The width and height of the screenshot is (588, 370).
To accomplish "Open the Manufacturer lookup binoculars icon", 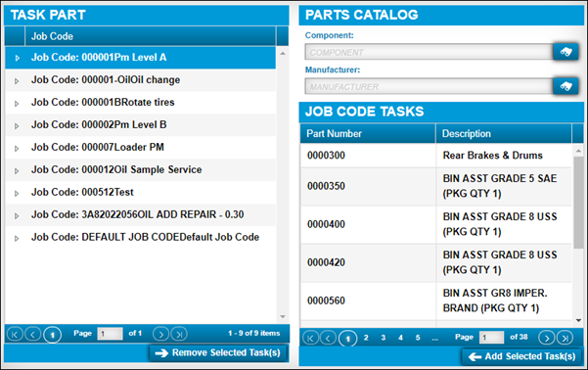I will pos(565,86).
